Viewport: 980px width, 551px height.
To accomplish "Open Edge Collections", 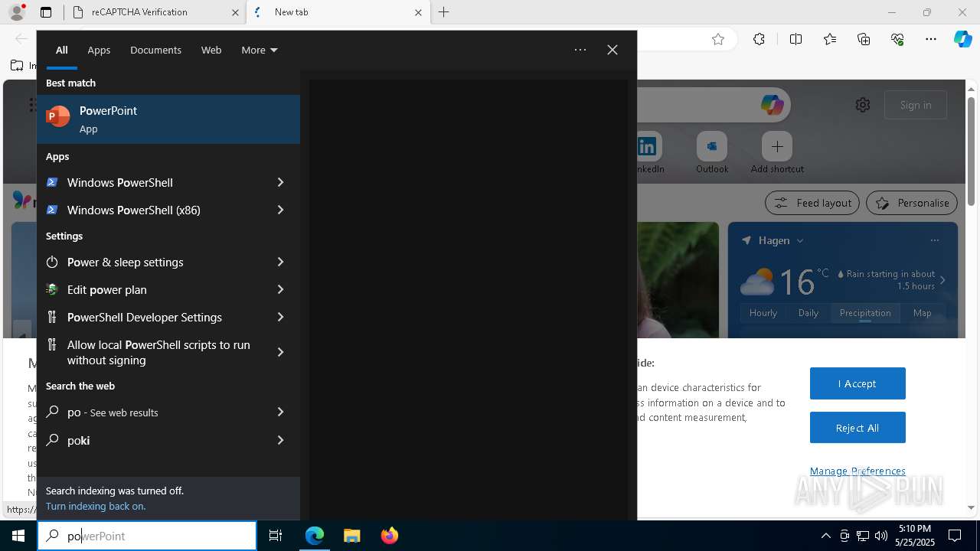I will pyautogui.click(x=864, y=40).
